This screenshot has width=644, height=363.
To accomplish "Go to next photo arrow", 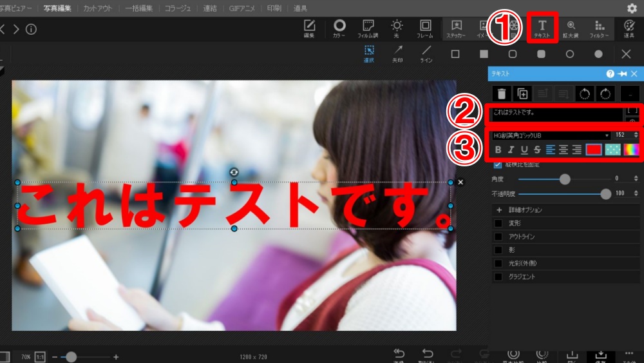I will tap(16, 29).
